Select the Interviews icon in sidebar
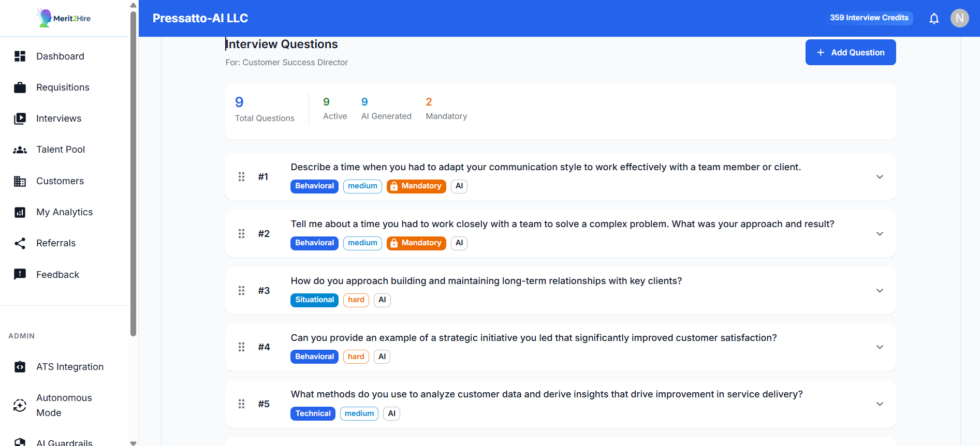980x446 pixels. 20,118
